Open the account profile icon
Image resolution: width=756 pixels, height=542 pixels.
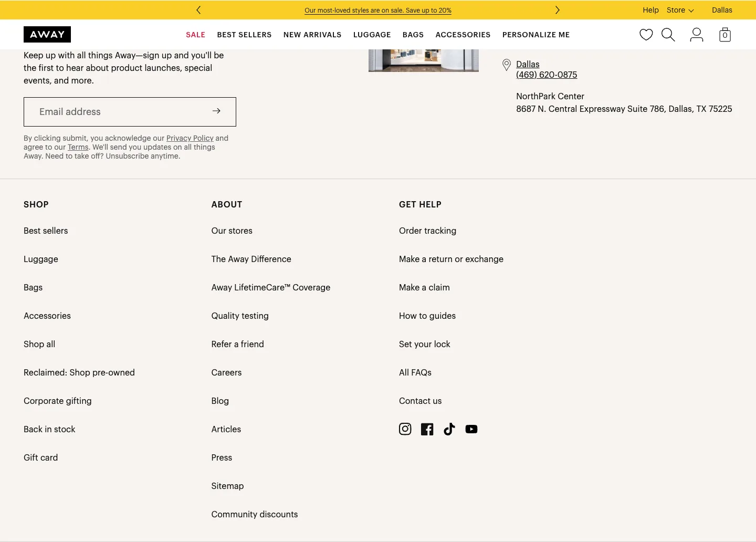coord(697,35)
